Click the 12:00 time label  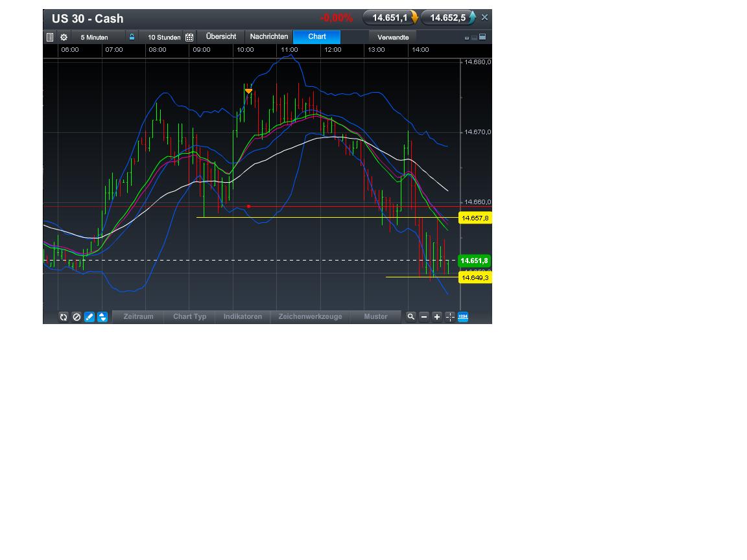[333, 49]
